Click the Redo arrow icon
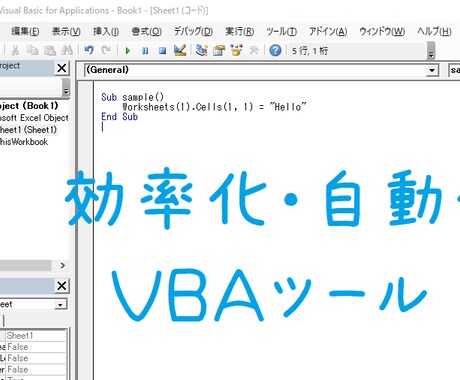Image resolution: width=460 pixels, height=380 pixels. coord(106,51)
